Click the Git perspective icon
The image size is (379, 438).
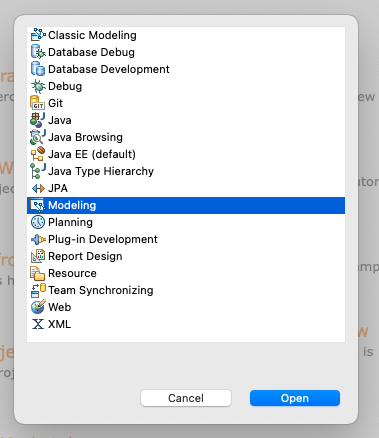[x=38, y=103]
